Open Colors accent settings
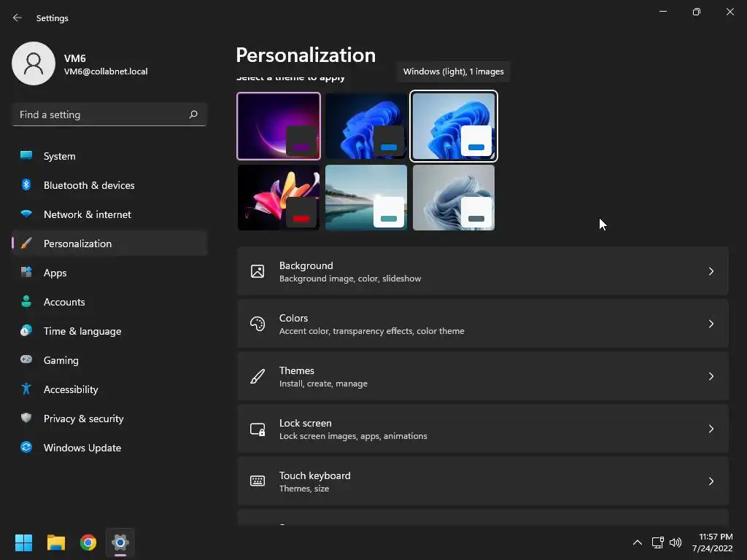 (x=483, y=324)
